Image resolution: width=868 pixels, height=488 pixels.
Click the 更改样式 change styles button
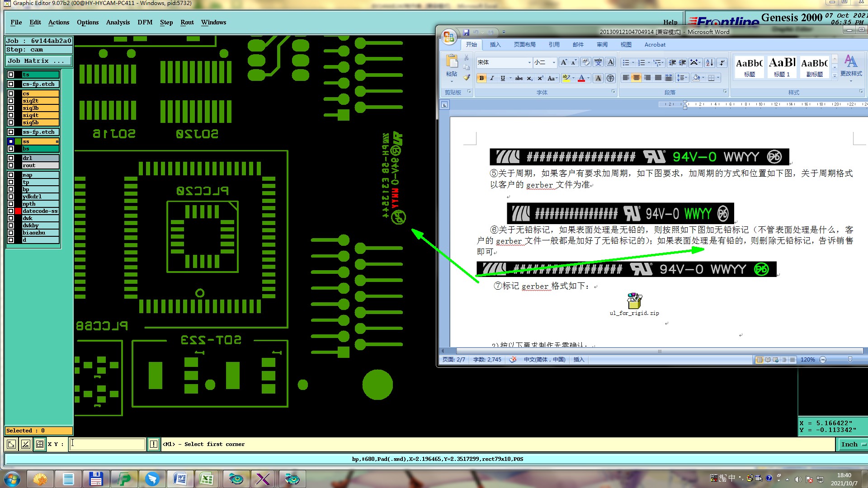851,66
